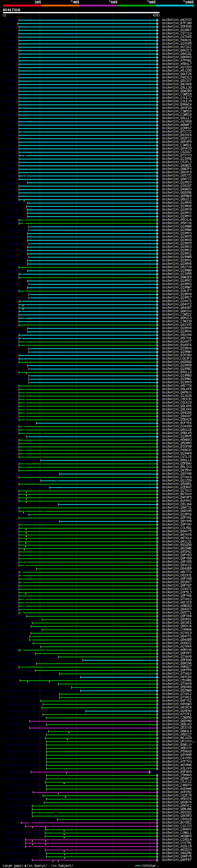
Task: Click the cyan alignment bar for UniRef100_A4VCD0
Action: point(119,677)
